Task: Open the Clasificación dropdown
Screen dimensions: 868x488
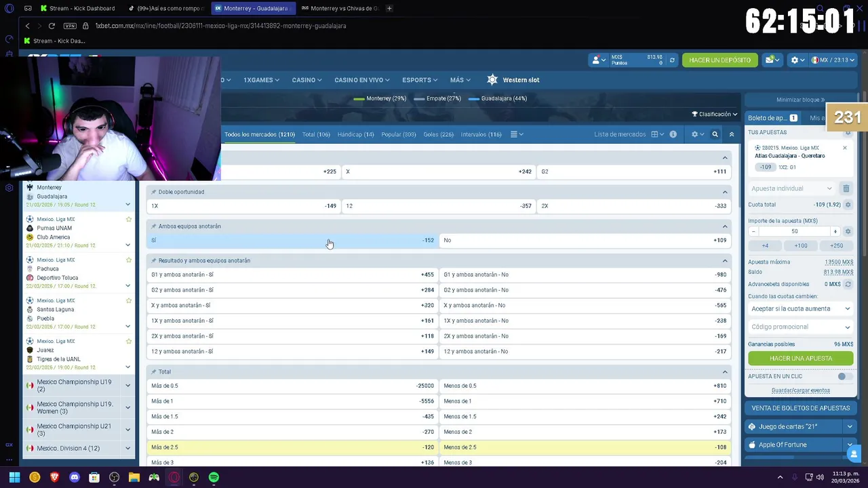Action: 715,114
